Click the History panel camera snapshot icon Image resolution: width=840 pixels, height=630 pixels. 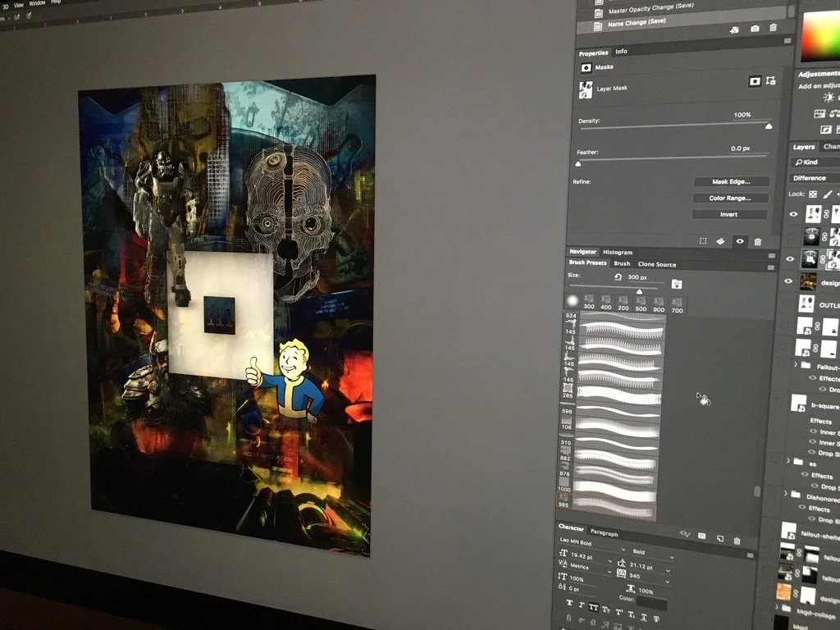click(x=755, y=29)
